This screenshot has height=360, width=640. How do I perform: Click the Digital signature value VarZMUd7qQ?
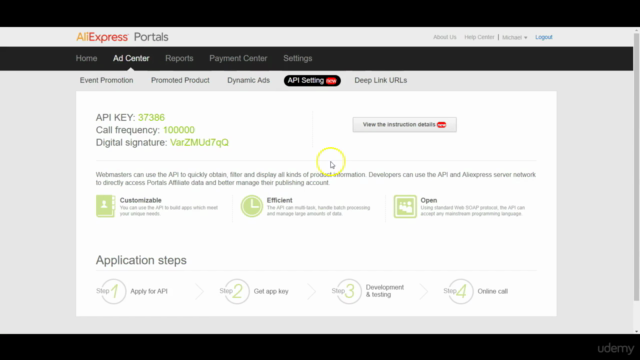200,142
